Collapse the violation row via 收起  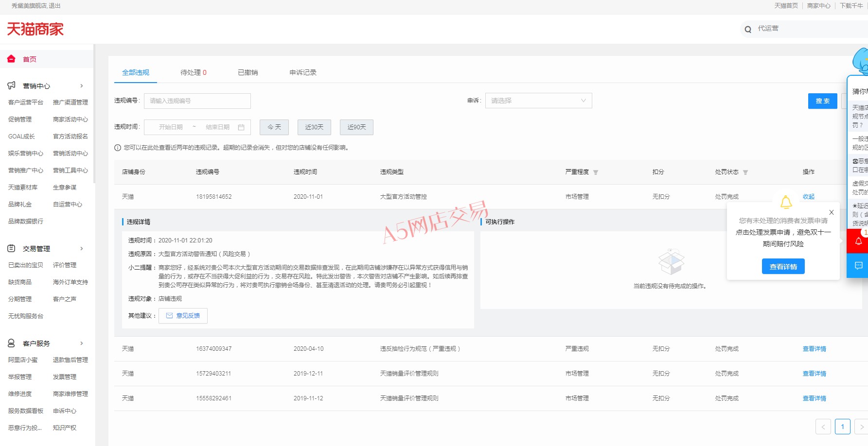point(809,197)
